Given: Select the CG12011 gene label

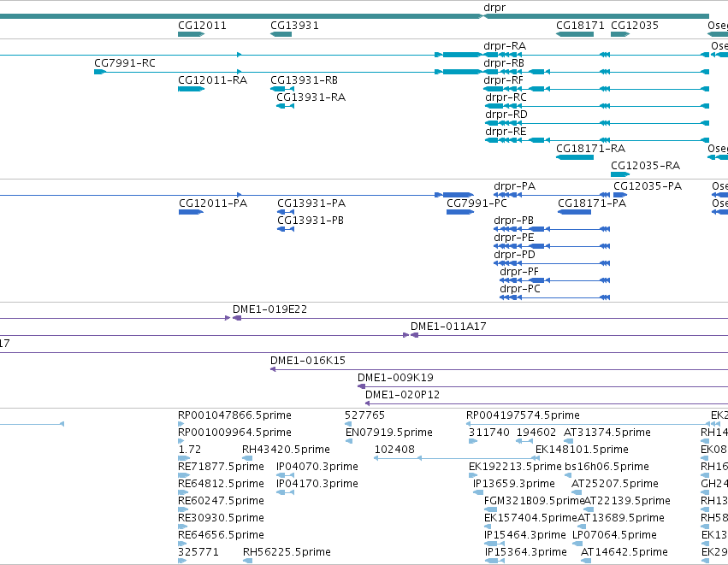Looking at the screenshot, I should [x=202, y=26].
